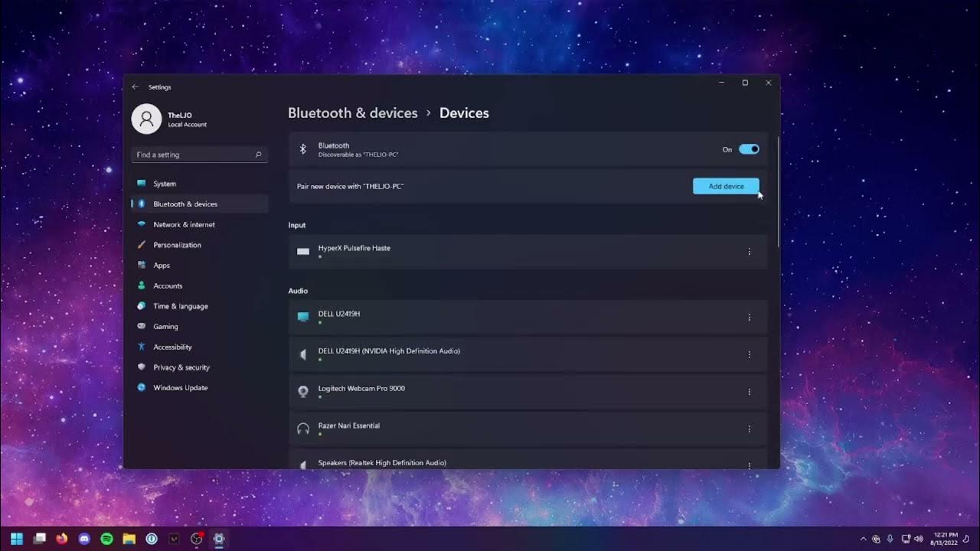
Task: Click the speaker icon for DELL U2419H NVIDIA audio
Action: 303,354
